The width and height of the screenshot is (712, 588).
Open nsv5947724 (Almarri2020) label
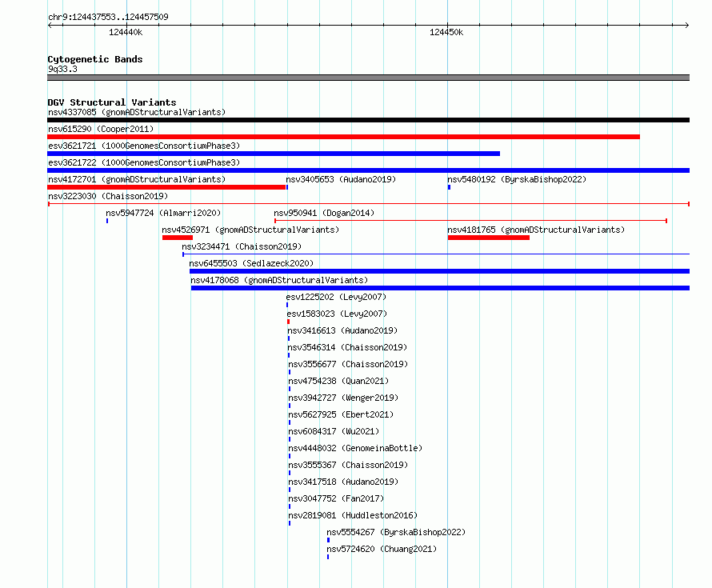(163, 213)
